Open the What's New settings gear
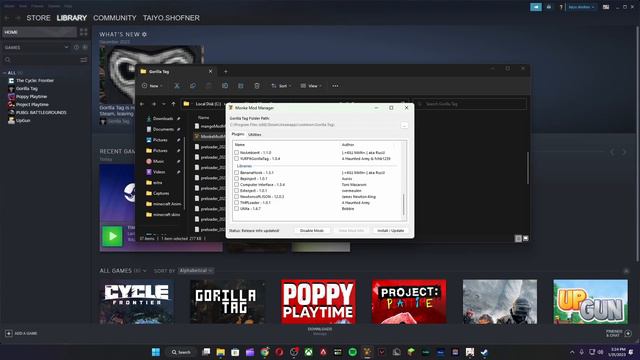This screenshot has width=640, height=360. (x=144, y=34)
